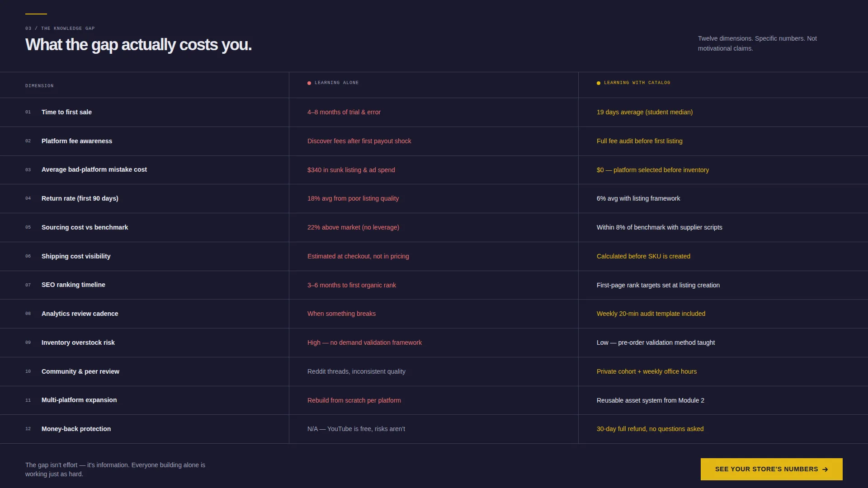Screen dimensions: 868x488
Task: Click the What the gap actually costs heading
Action: pyautogui.click(x=138, y=45)
